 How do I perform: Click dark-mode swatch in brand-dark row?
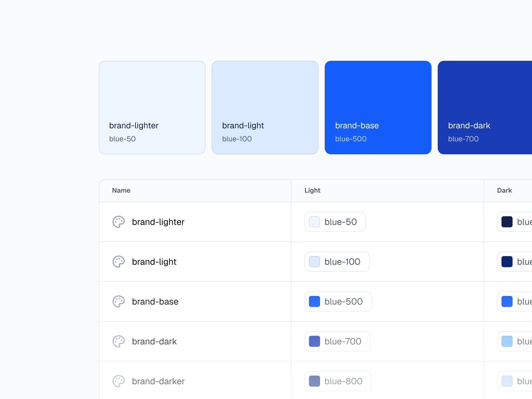tap(507, 341)
